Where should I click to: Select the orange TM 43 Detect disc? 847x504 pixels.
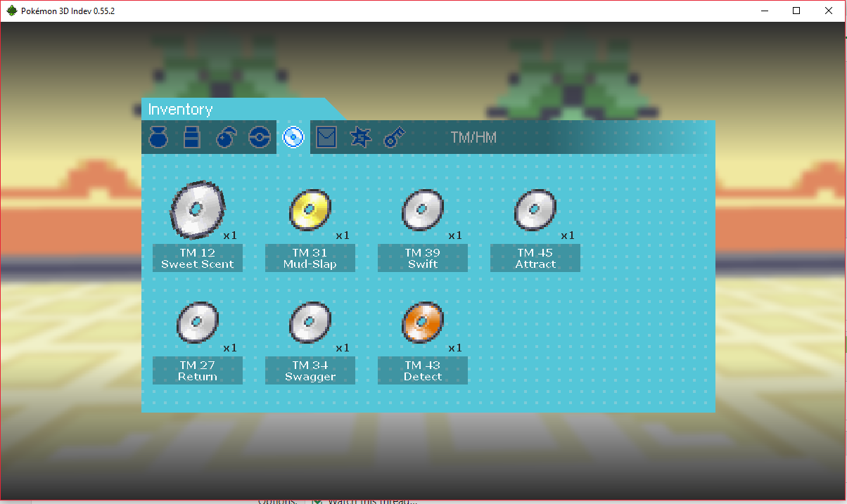(x=423, y=322)
